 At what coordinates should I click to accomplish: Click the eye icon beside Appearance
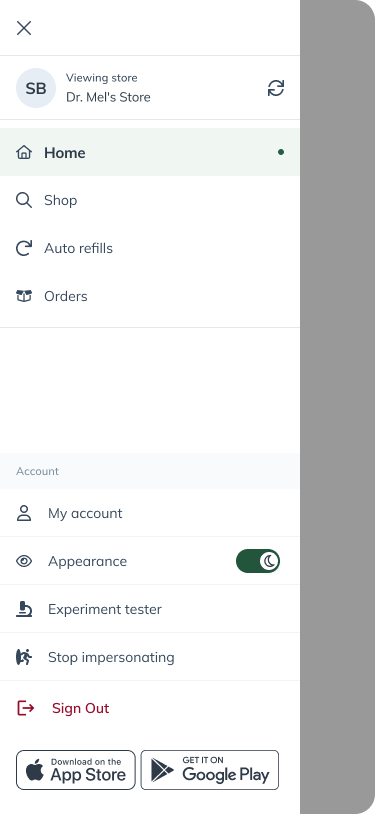point(24,561)
